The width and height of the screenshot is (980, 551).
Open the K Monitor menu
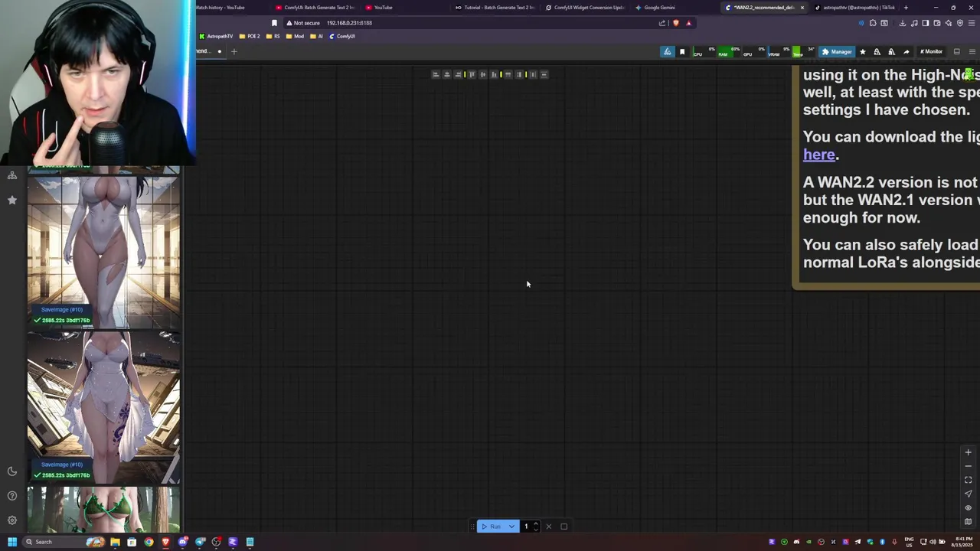coord(931,51)
